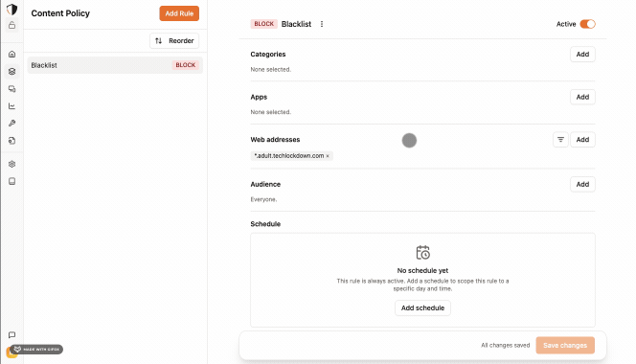
Task: Click the padlock icon in the sidebar
Action: 11,25
